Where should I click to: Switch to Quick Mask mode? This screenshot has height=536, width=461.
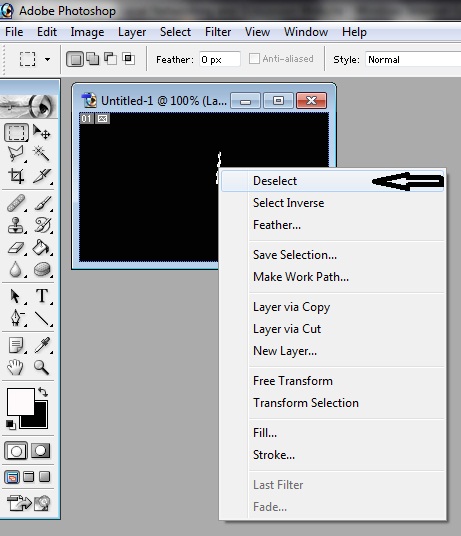(41, 451)
